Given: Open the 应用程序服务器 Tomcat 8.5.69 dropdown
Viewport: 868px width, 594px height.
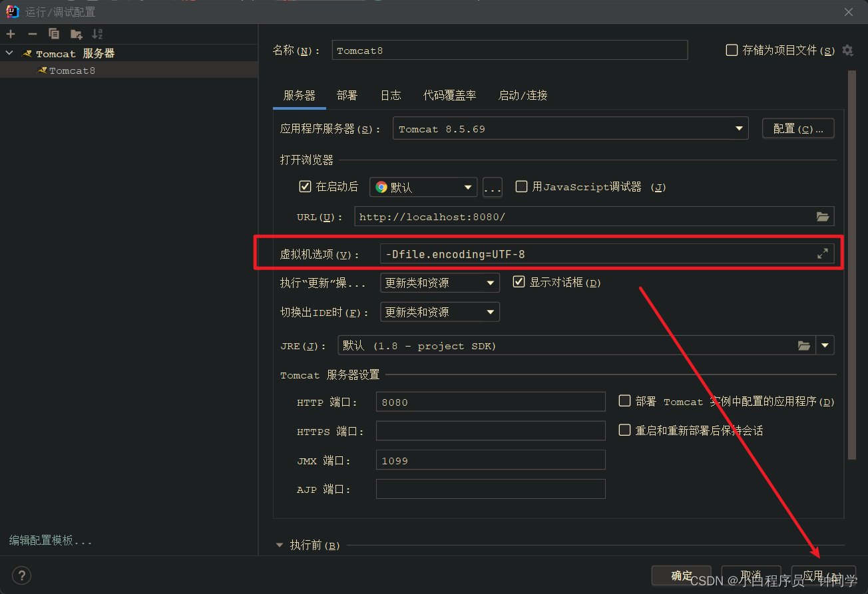Looking at the screenshot, I should [570, 129].
